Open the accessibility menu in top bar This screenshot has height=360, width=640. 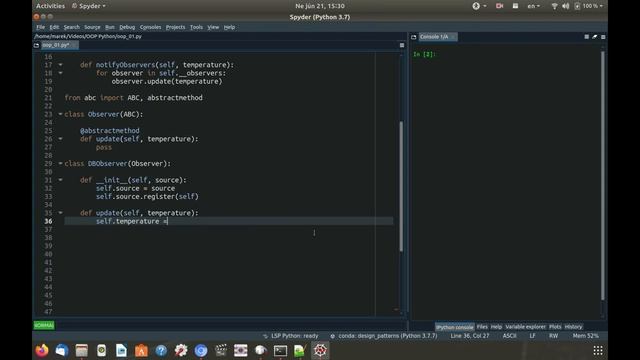479,6
